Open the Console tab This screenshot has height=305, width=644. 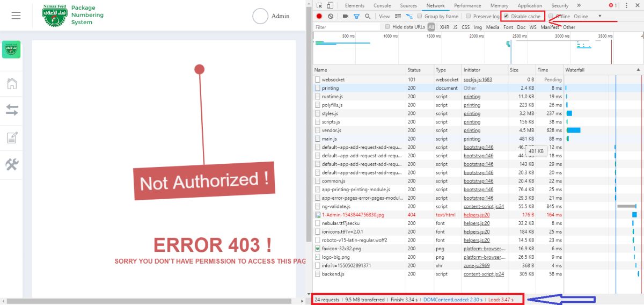point(382,5)
